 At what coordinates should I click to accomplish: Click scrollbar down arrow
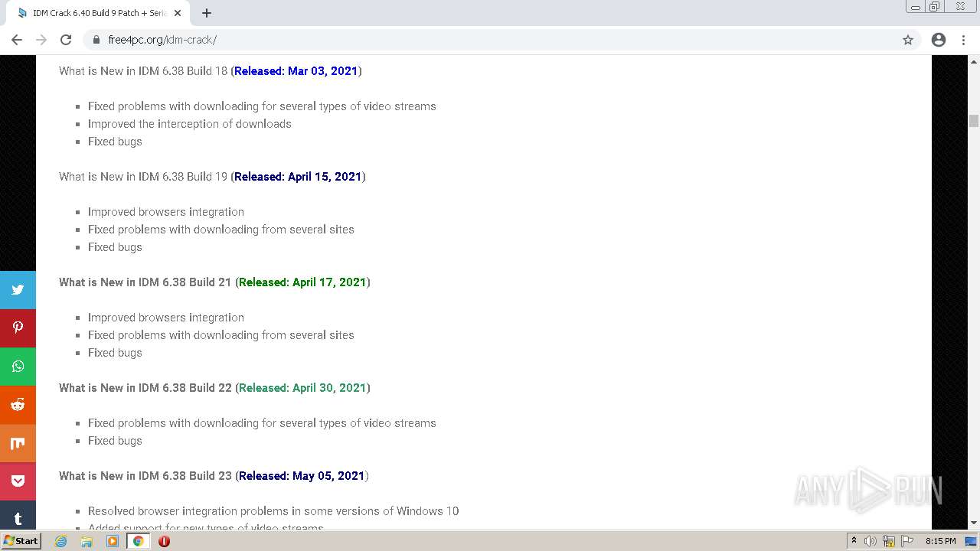coord(974,523)
